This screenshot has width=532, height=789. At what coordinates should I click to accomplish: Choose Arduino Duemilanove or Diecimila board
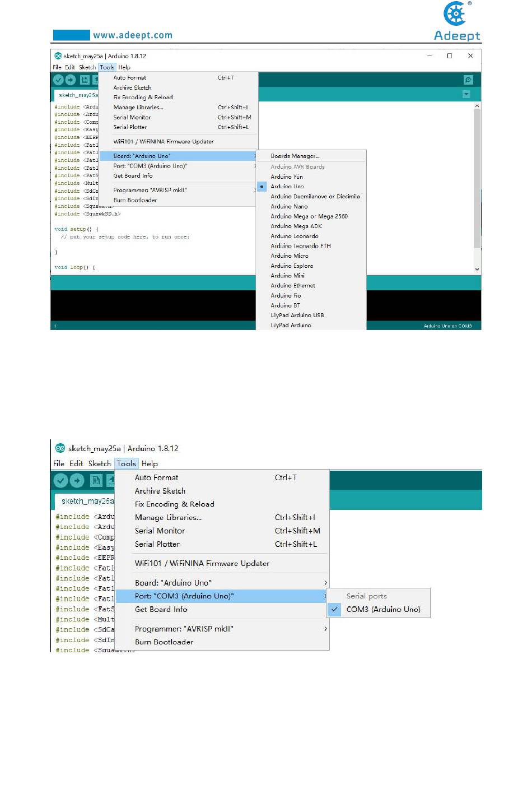click(315, 197)
